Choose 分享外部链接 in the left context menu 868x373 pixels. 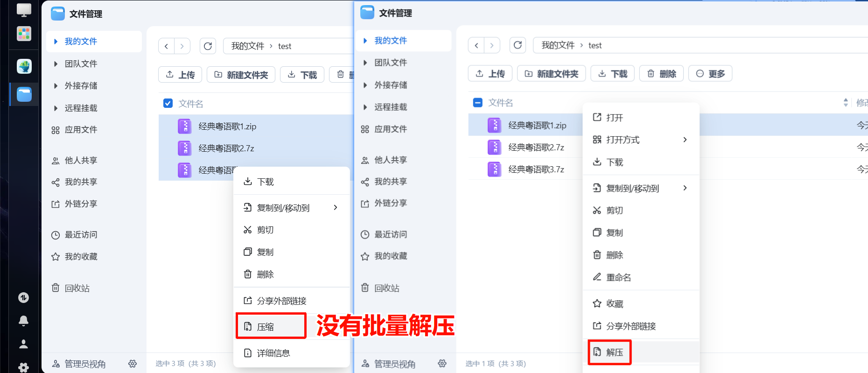click(291, 301)
